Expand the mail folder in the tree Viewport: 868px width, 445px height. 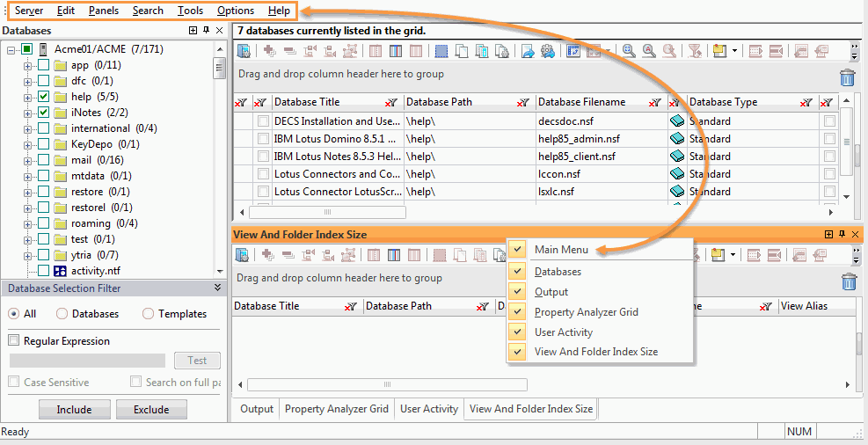coord(27,160)
